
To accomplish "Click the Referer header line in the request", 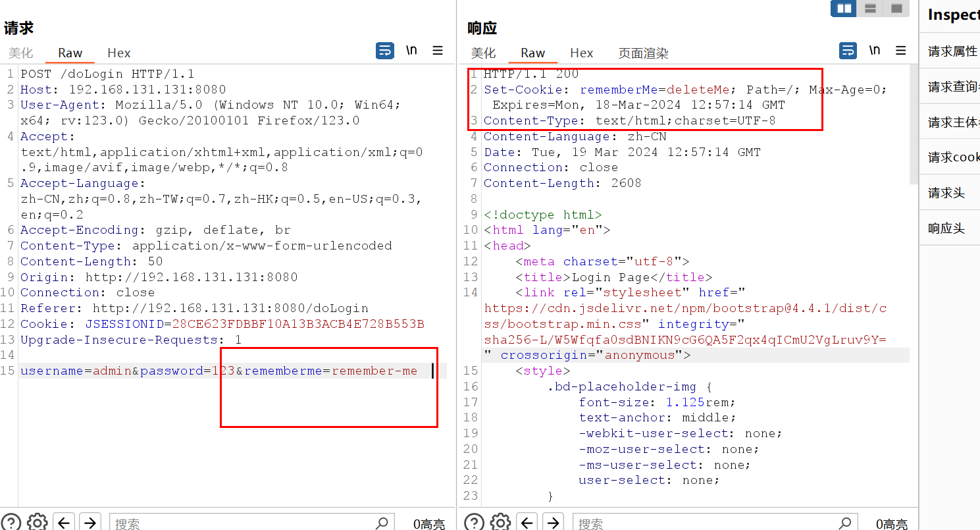I will tap(194, 308).
